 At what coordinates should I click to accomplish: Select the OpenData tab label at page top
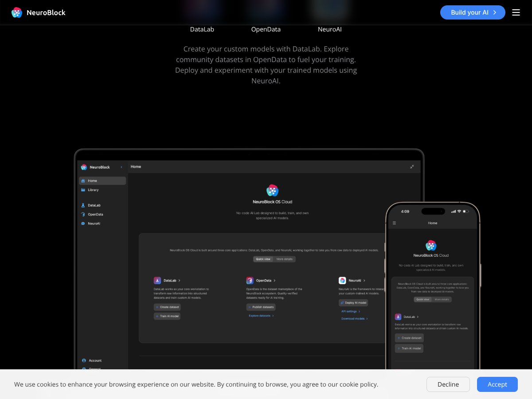266,29
